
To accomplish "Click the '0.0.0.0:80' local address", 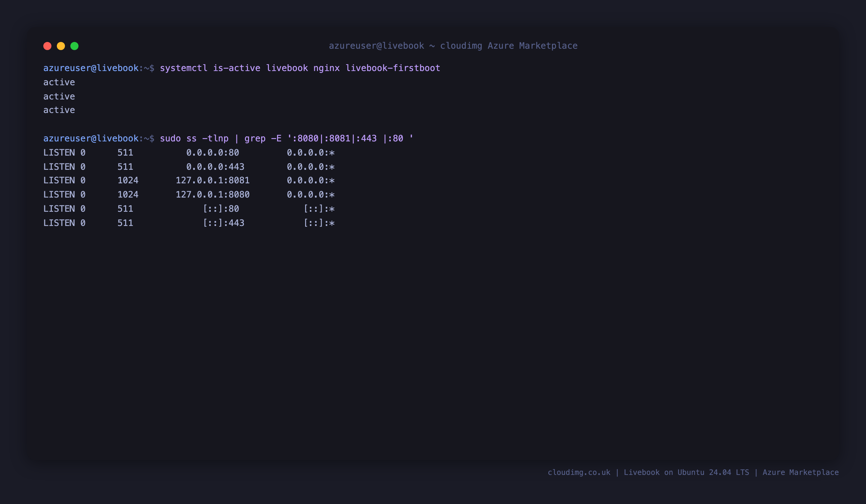I will point(213,153).
